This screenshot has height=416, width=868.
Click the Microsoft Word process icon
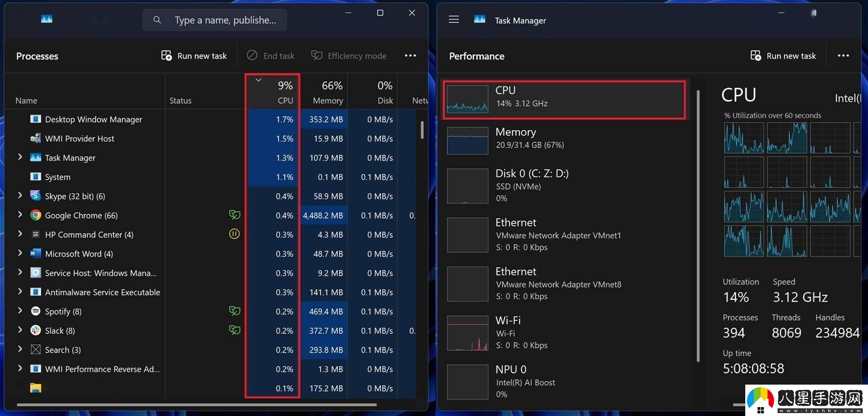point(35,254)
